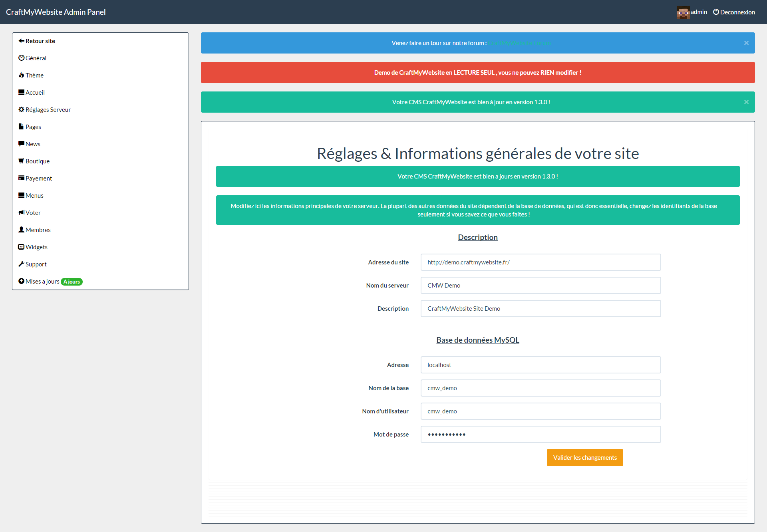Focus the Nom d'utilisateur field
Viewport: 767px width, 532px height.
tap(541, 411)
